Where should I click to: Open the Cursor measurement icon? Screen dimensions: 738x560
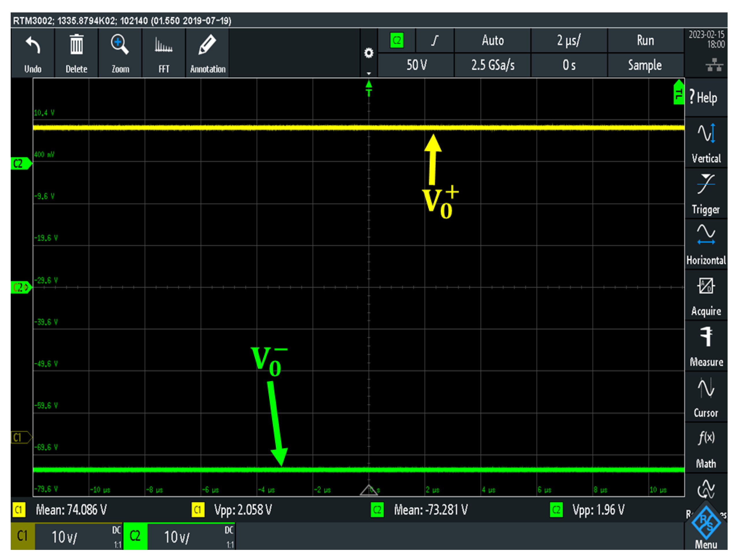pyautogui.click(x=706, y=388)
